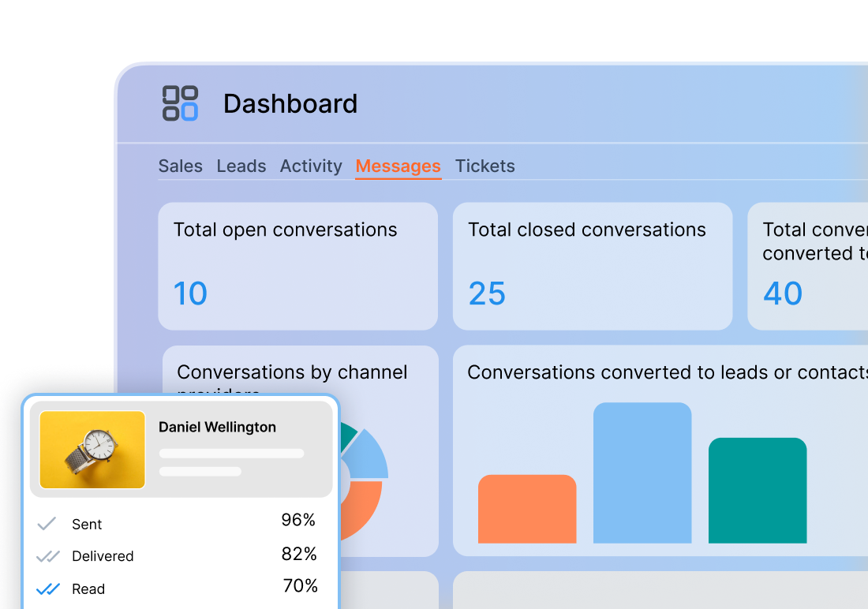Switch to the Sales tab
Screen dimensions: 868x609
click(x=180, y=166)
